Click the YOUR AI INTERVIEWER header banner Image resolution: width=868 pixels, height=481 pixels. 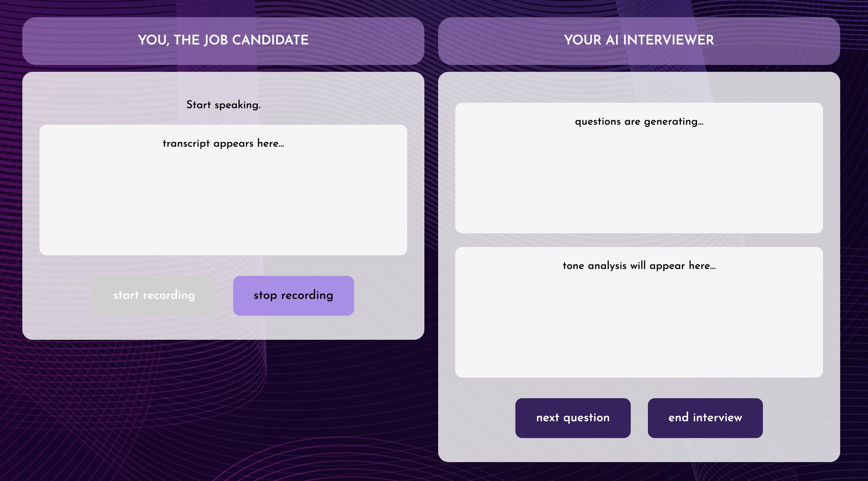(x=639, y=41)
